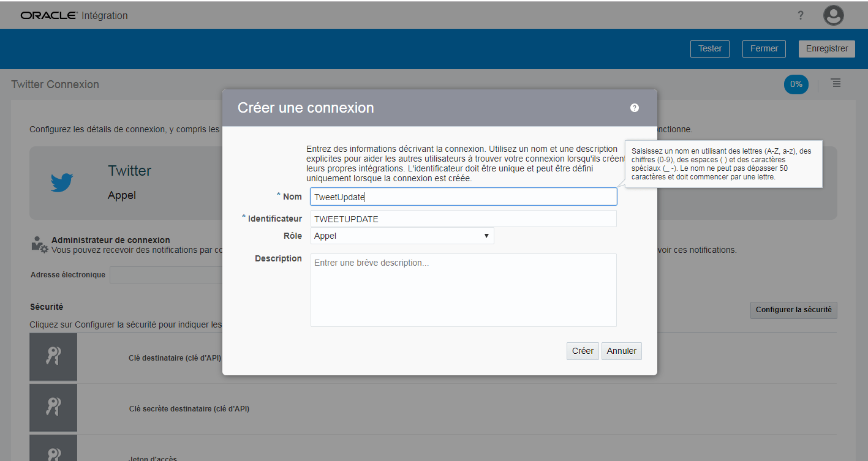868x461 pixels.
Task: Click the Configurer la sécurité button
Action: point(793,310)
